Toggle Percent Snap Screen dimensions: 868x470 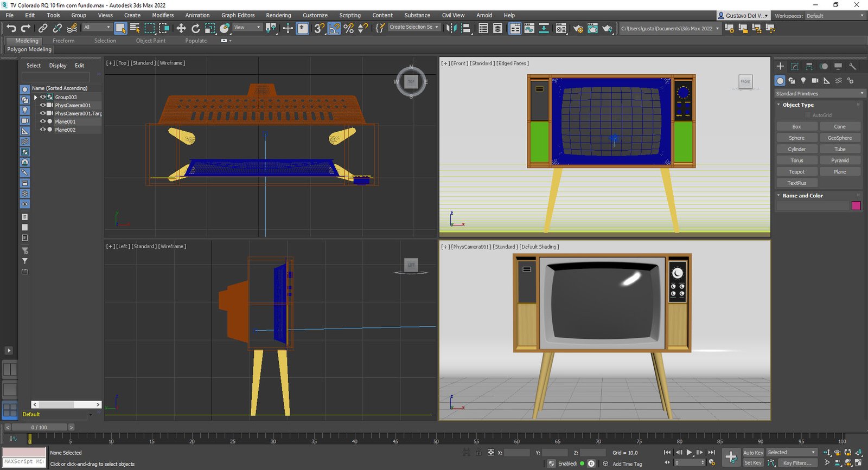(348, 28)
